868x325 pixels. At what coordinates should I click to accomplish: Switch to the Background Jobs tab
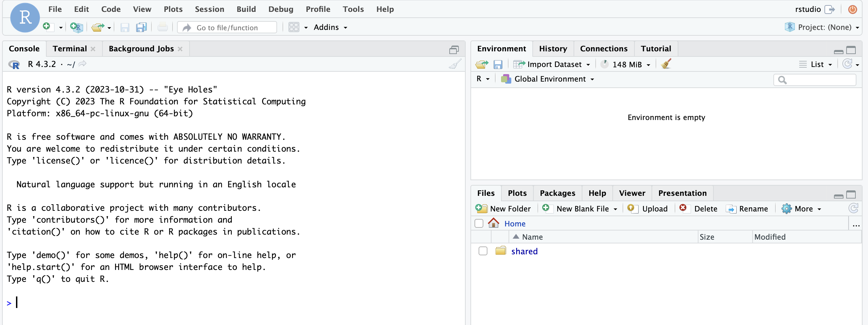coord(141,49)
